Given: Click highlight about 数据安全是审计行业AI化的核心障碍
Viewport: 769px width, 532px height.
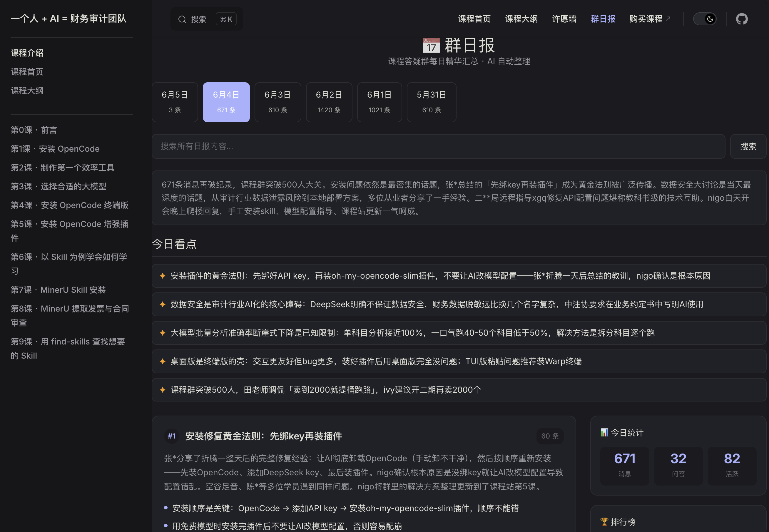Looking at the screenshot, I should click(x=459, y=304).
